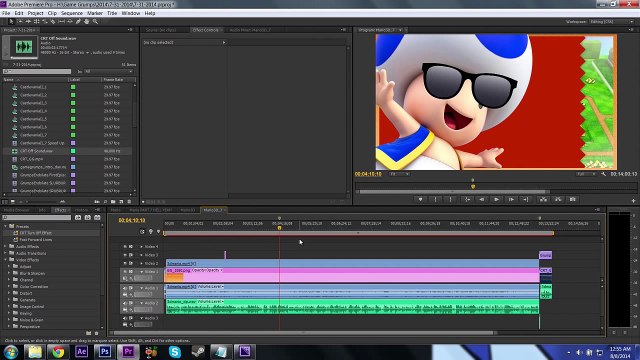Open the Workspace dropdown

[x=611, y=22]
